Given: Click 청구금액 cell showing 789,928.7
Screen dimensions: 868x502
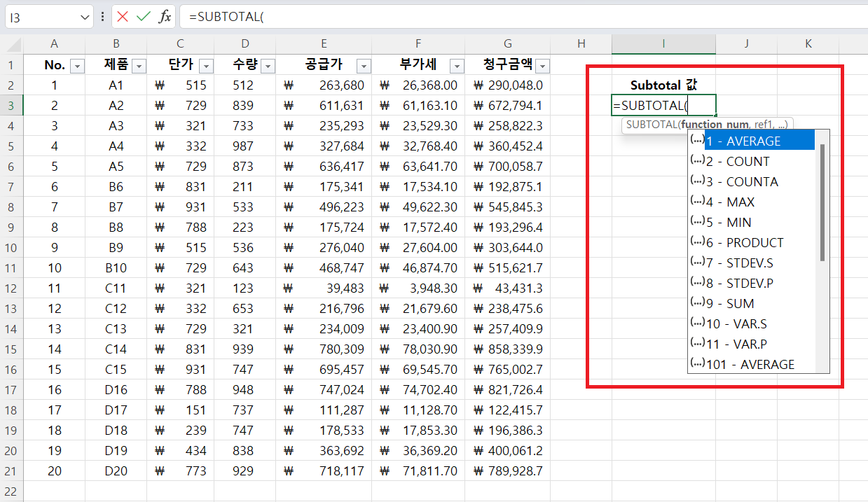Looking at the screenshot, I should (507, 471).
